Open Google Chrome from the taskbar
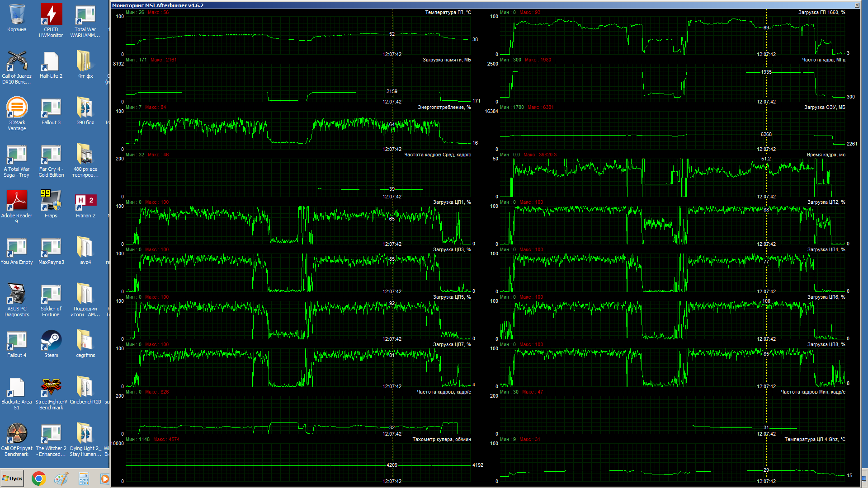The height and width of the screenshot is (488, 868). pos(39,479)
